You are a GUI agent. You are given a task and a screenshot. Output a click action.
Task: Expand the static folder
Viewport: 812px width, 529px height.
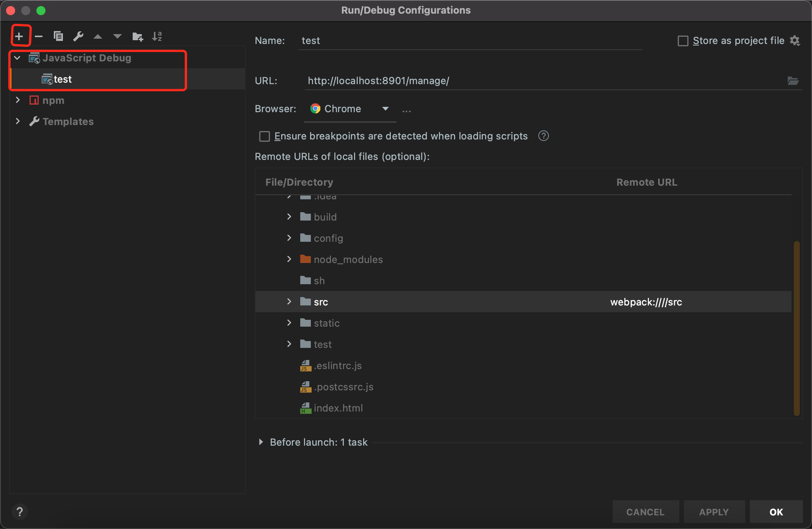coord(289,322)
